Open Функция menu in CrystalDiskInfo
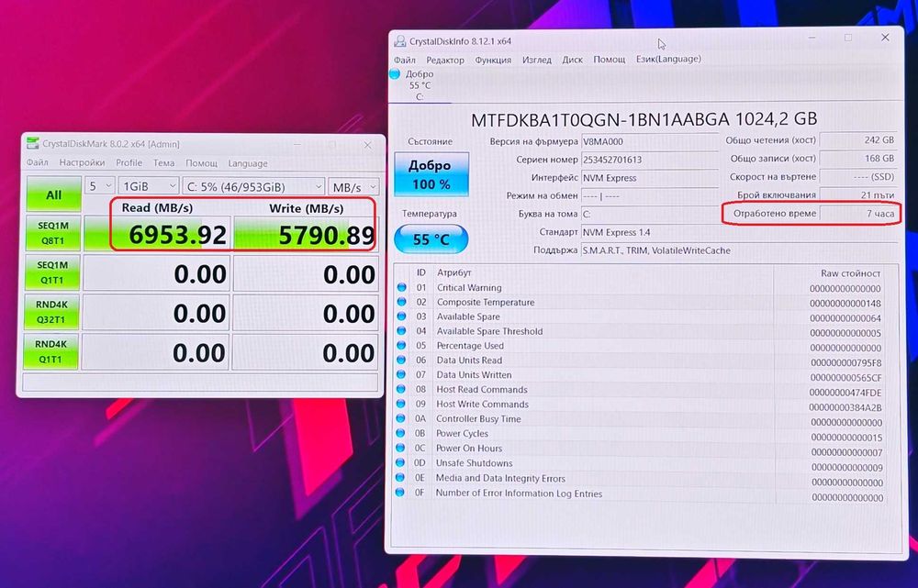 (493, 60)
